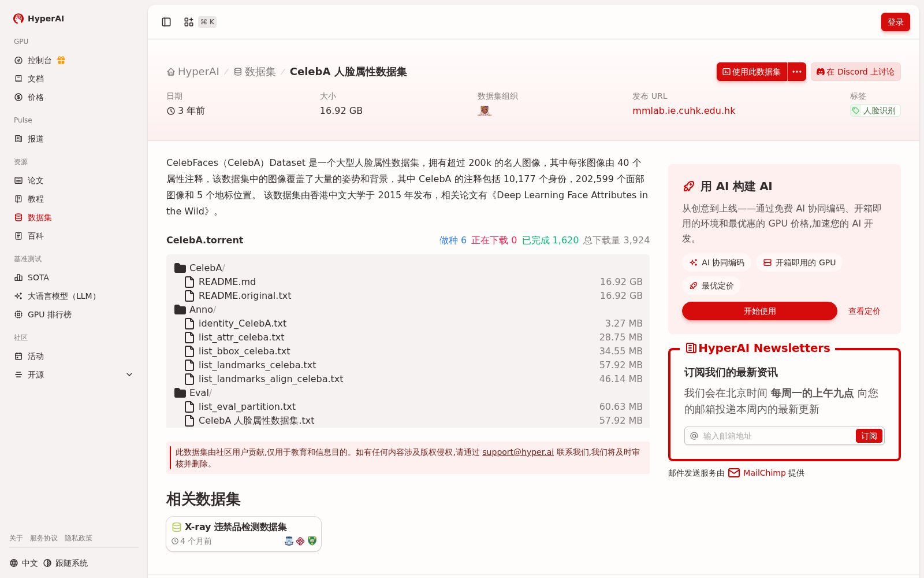Open 隐私政策 footer link
Screen dimensions: 924x578
point(79,538)
